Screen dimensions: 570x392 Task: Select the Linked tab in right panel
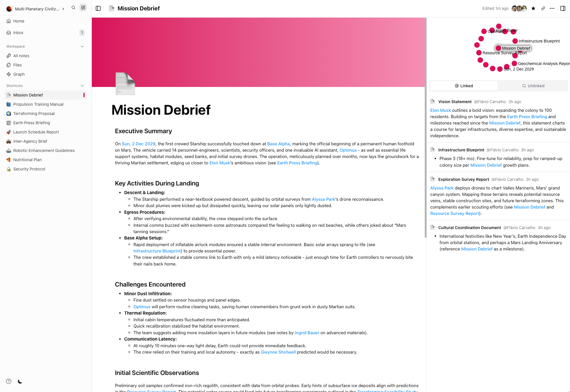(464, 86)
